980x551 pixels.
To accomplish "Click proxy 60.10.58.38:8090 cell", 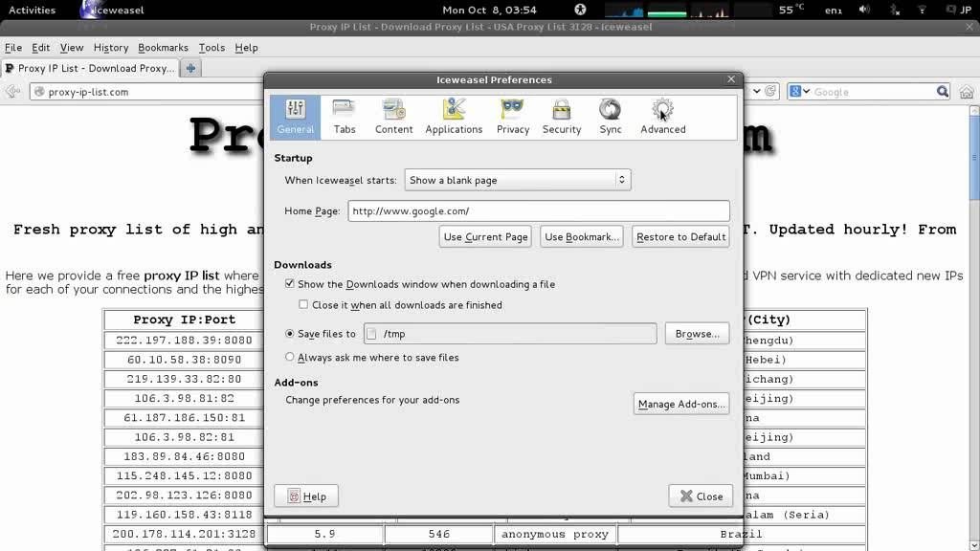I will pos(184,360).
